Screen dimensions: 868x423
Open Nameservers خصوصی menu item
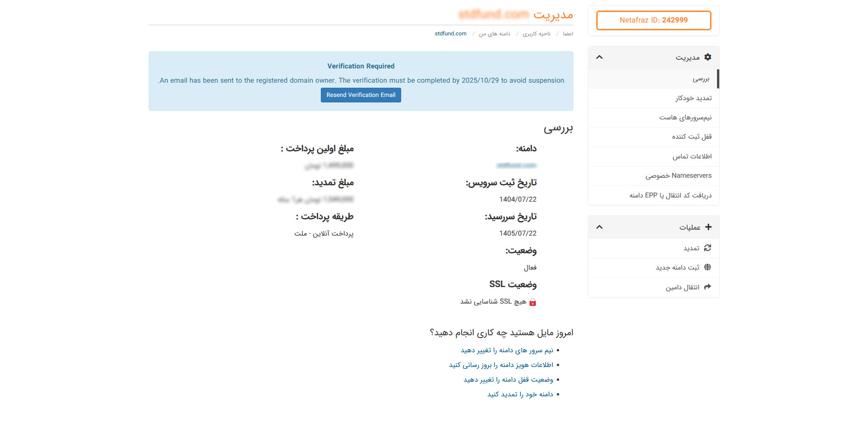[x=678, y=176]
